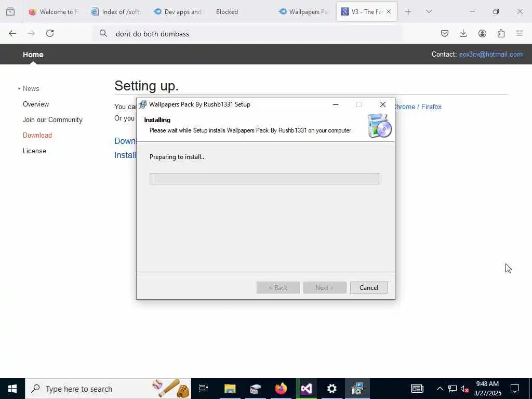Click the address bar containing 'dont do both'

coord(248,34)
